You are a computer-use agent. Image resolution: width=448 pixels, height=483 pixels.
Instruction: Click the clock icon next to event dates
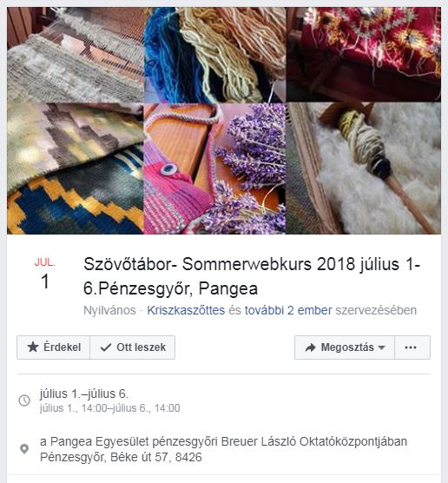(24, 400)
